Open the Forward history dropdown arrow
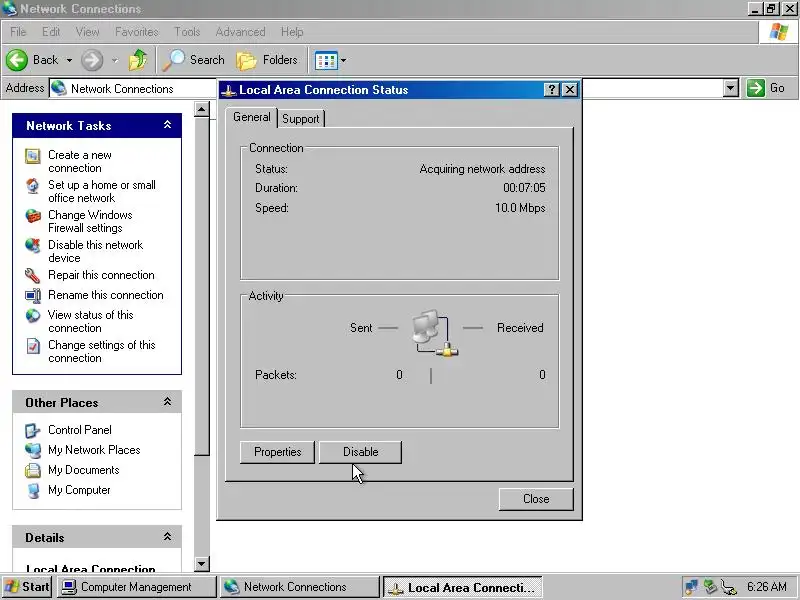Image resolution: width=800 pixels, height=600 pixels. (114, 60)
